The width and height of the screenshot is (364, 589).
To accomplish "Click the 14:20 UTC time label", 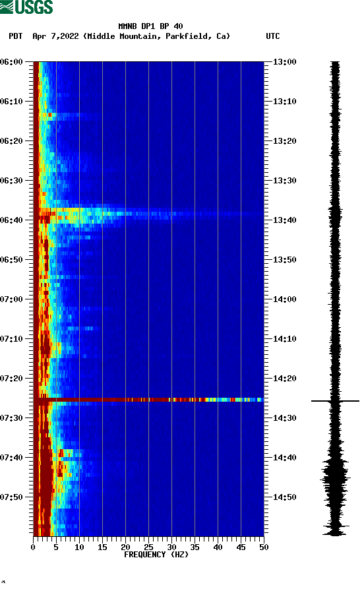I will [x=284, y=379].
